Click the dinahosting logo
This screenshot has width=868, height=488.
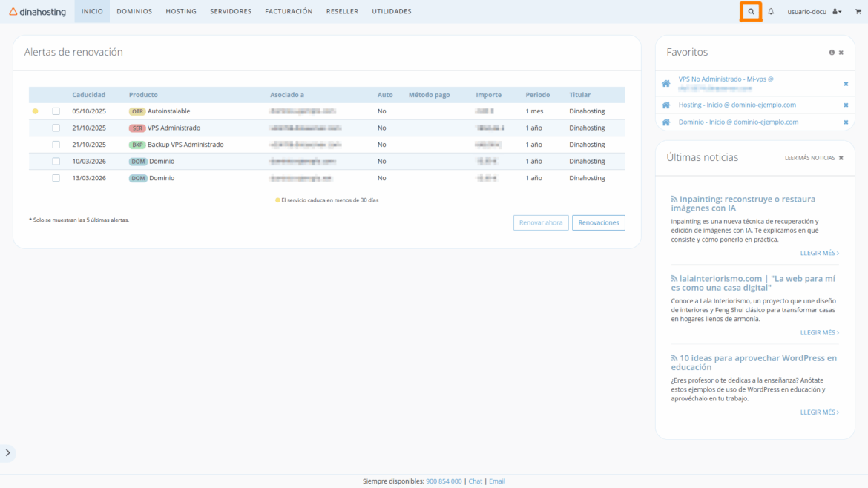coord(37,11)
